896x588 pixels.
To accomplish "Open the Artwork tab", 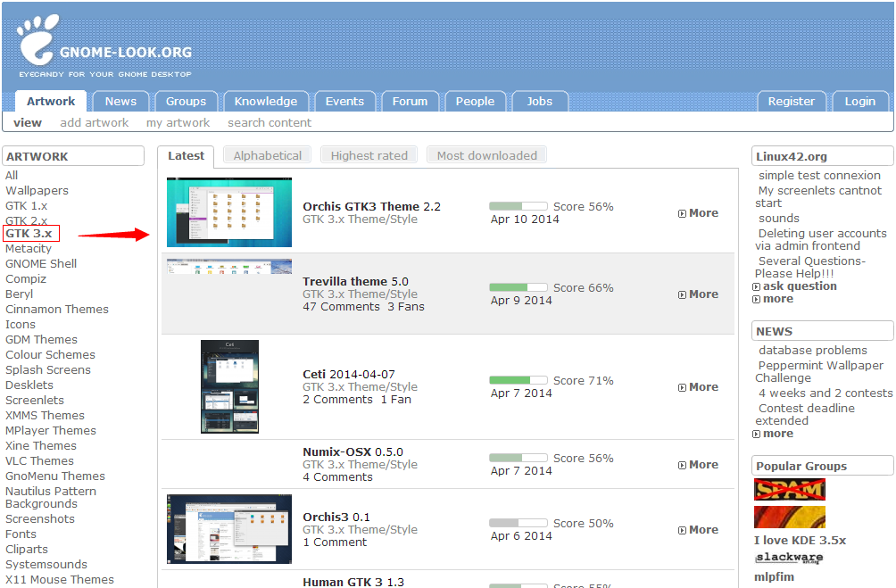I will click(x=51, y=101).
